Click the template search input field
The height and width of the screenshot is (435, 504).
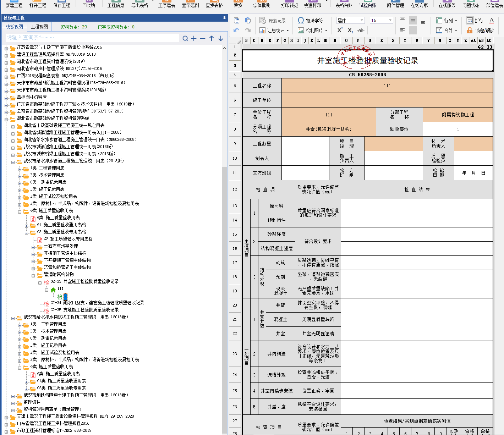coord(92,38)
